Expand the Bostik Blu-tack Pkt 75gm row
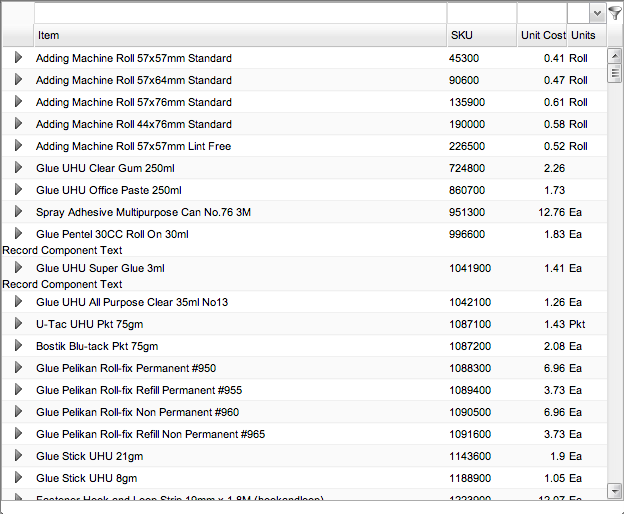Screen dimensions: 624x514 [18, 346]
